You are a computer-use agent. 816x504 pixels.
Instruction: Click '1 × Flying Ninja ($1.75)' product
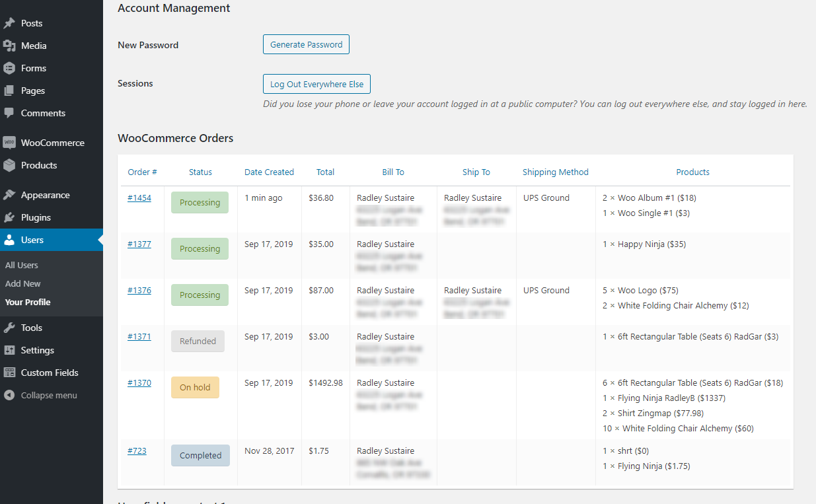[x=646, y=466]
